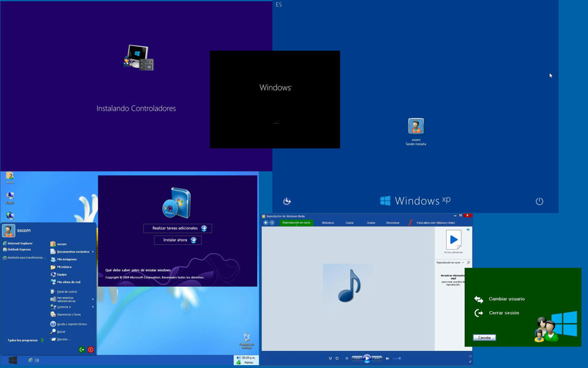The width and height of the screenshot is (588, 368).
Task: Open Mis sitios de red in Start menu
Action: click(65, 282)
